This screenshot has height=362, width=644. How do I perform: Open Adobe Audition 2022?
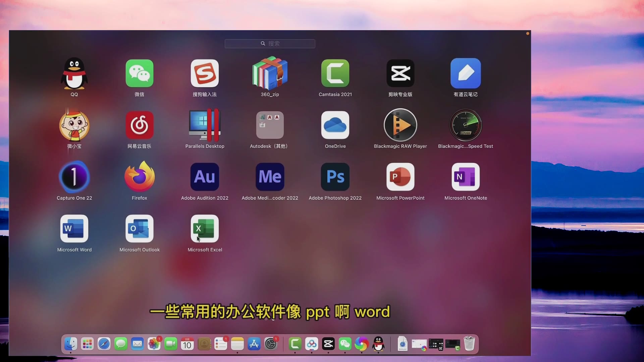205,177
